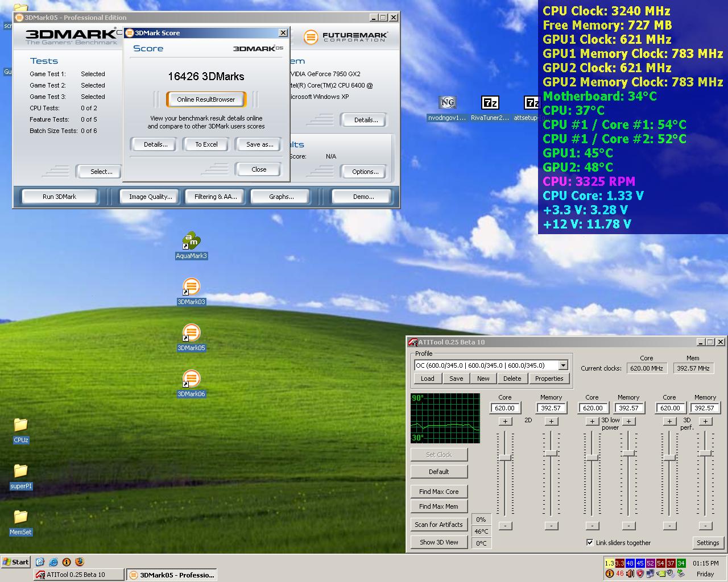Expand the ATITool Profile dropdown
728x582 pixels.
(563, 365)
